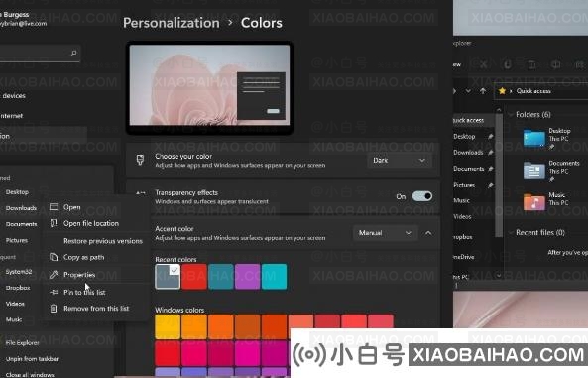Screen dimensions: 588x378
Task: Click the rename icon in File Explorer toolbar
Action: pyautogui.click(x=555, y=64)
